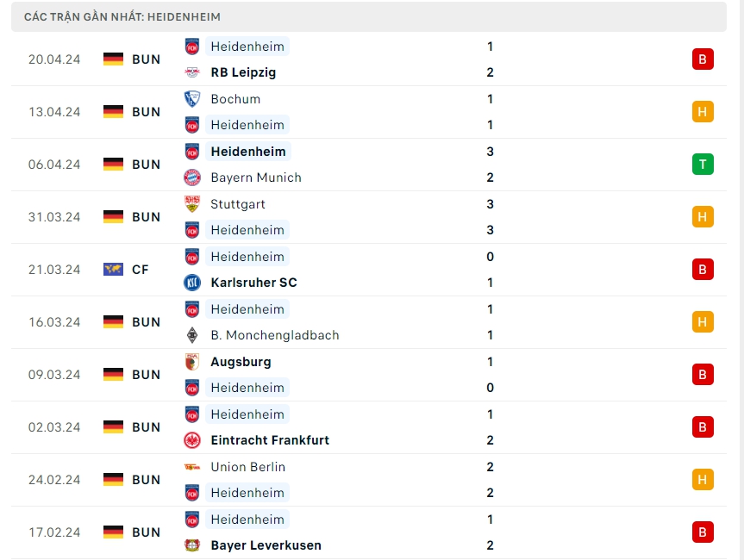Click the Bayern Munich club logo
The height and width of the screenshot is (560, 744).
coord(192,177)
